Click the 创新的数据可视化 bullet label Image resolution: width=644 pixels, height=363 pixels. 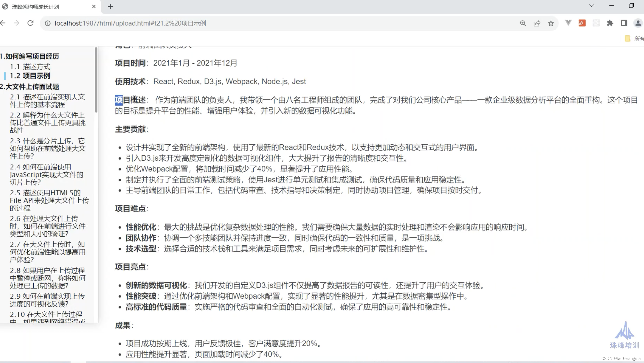156,285
